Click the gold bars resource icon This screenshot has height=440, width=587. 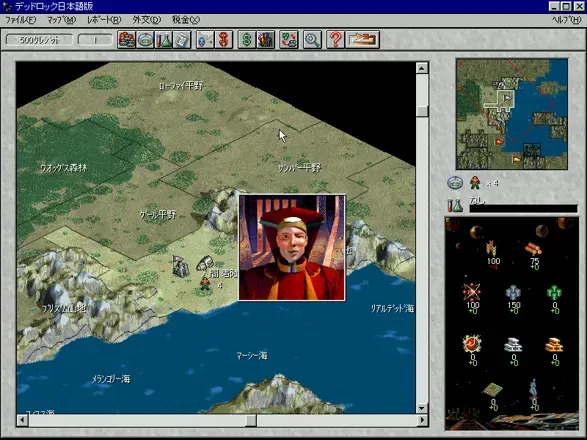pos(554,345)
